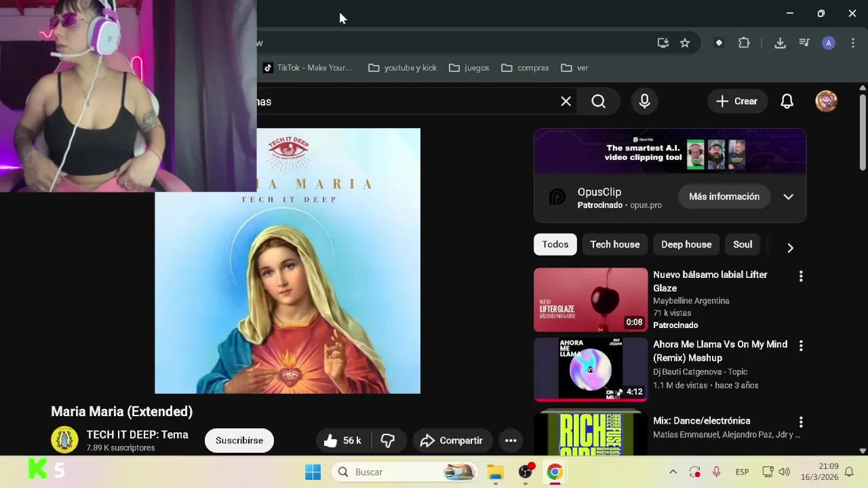Click 'Maybelline Argentina' channel name
Image resolution: width=868 pixels, height=488 pixels.
tap(691, 301)
